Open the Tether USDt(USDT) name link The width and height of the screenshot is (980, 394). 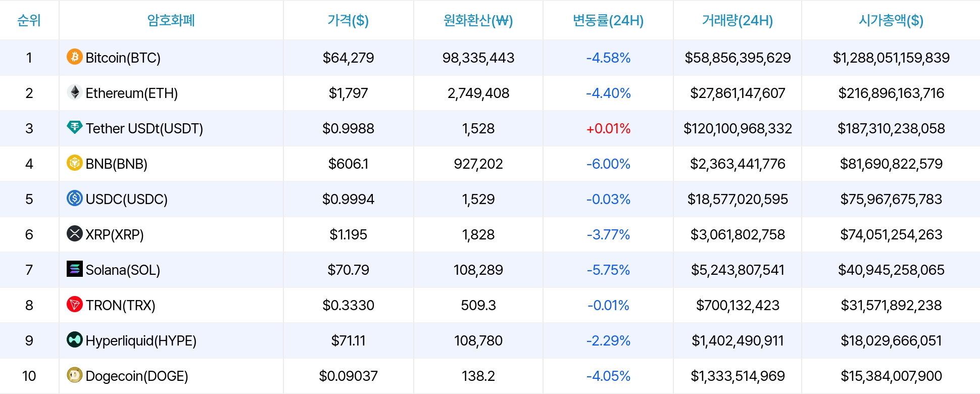144,128
